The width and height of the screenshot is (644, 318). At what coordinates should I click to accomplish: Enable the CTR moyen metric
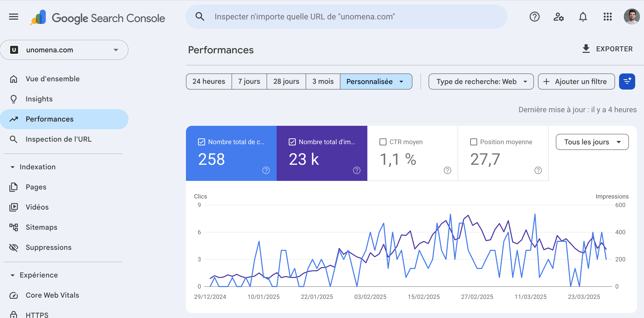click(383, 142)
